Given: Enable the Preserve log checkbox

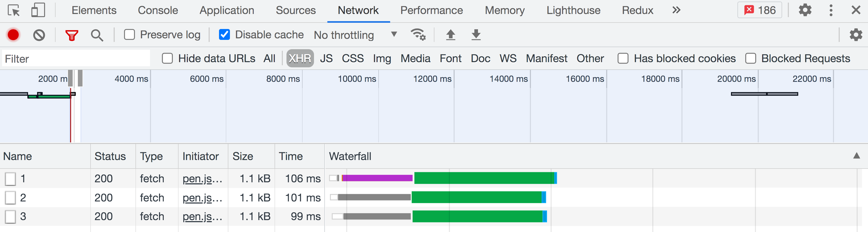Looking at the screenshot, I should point(129,35).
